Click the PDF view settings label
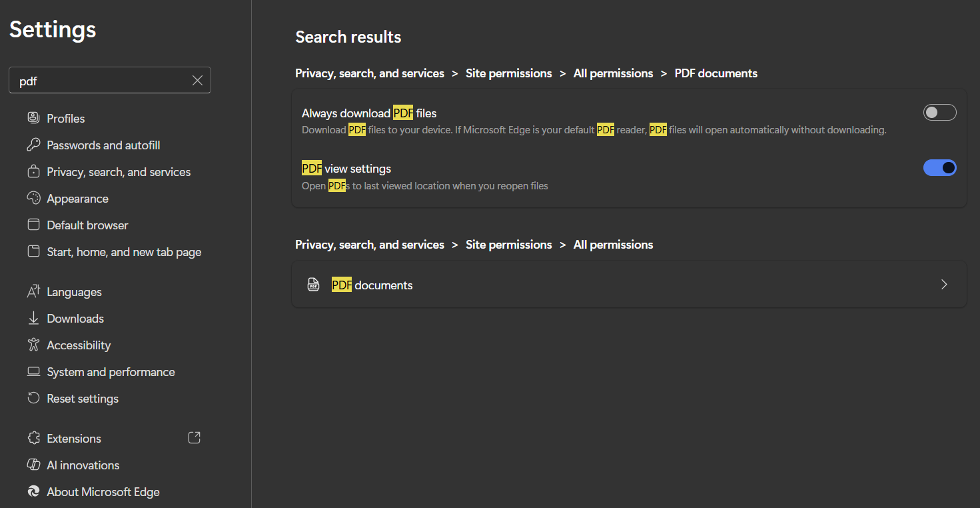Screen dimensions: 980x508 click(346, 169)
